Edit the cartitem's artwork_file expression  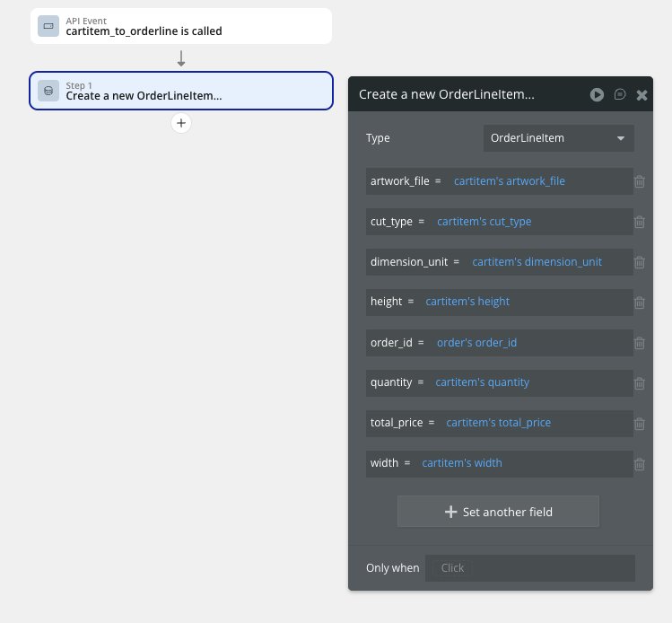[509, 181]
